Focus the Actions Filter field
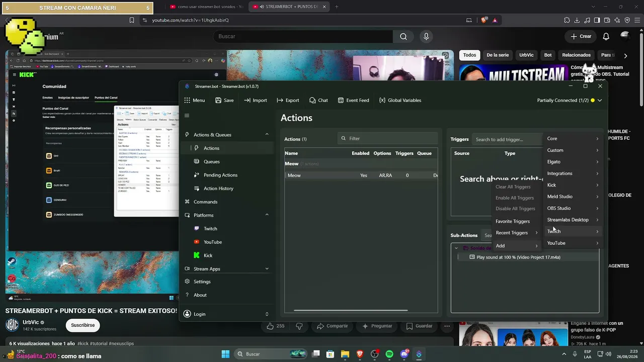The image size is (644, 362). (387, 139)
